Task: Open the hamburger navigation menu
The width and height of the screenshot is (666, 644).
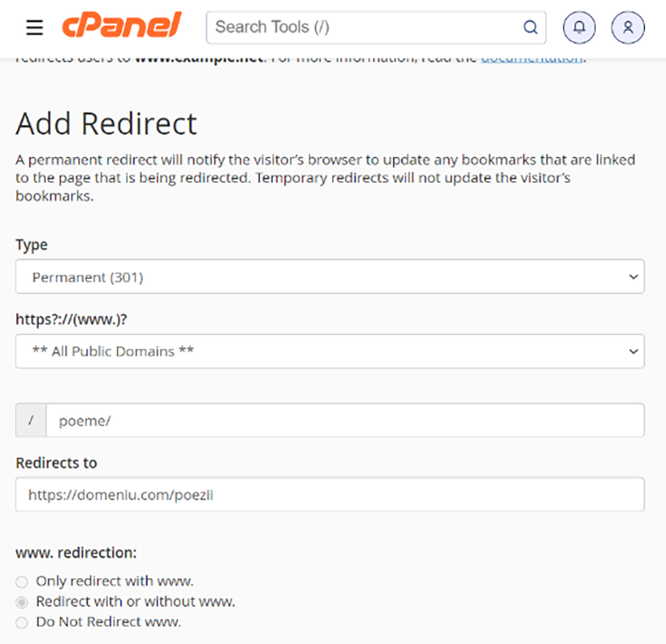Action: [x=34, y=28]
